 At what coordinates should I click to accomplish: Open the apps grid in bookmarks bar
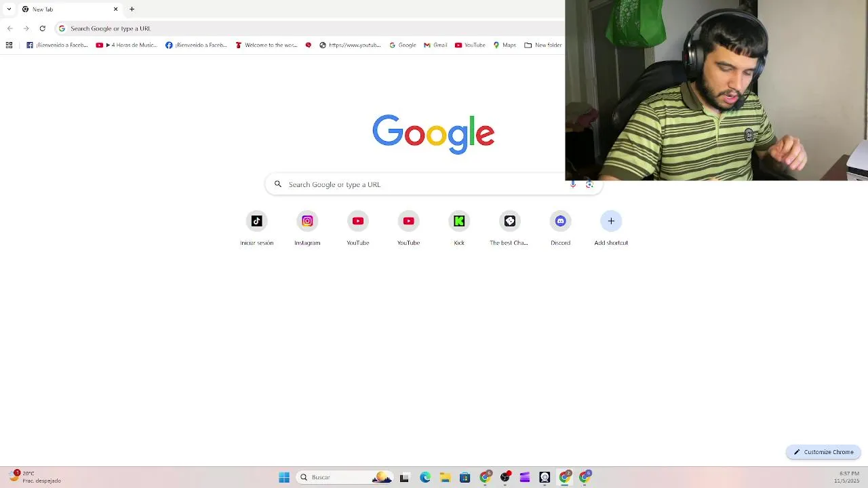tap(9, 45)
